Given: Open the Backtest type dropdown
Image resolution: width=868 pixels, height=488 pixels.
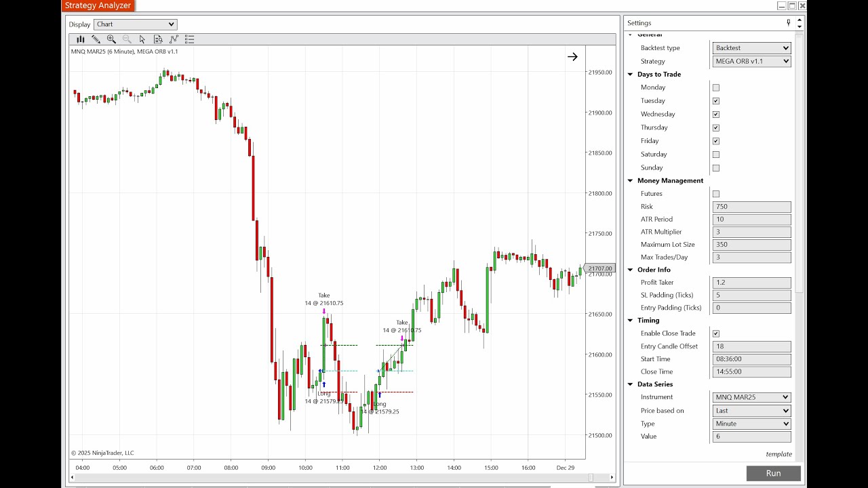Looking at the screenshot, I should click(752, 48).
